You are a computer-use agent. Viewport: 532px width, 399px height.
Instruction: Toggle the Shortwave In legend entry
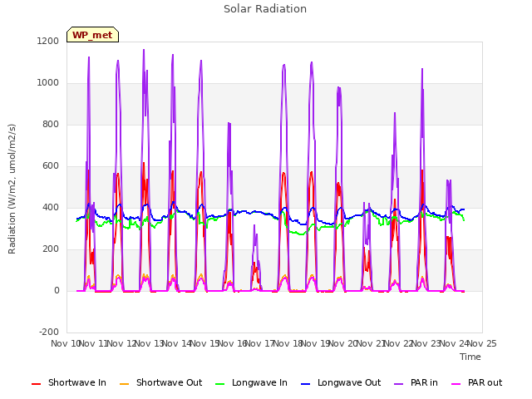coord(69,382)
